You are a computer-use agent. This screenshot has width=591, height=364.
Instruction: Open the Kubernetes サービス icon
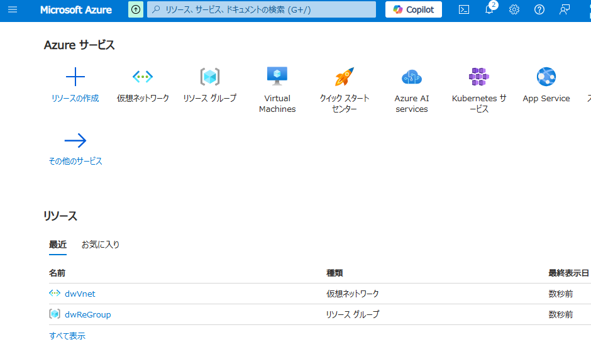[479, 77]
